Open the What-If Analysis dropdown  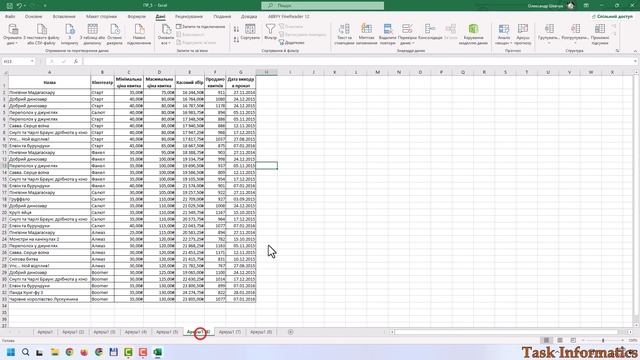(504, 34)
